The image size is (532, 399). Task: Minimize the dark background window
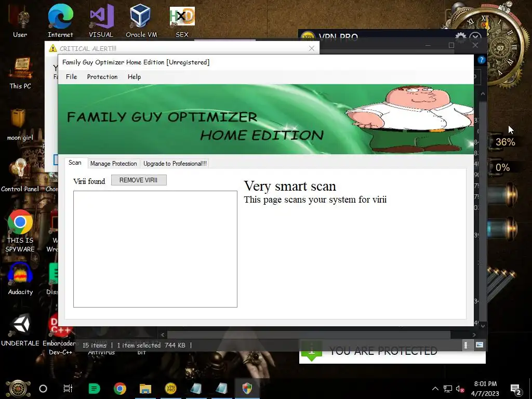point(428,45)
